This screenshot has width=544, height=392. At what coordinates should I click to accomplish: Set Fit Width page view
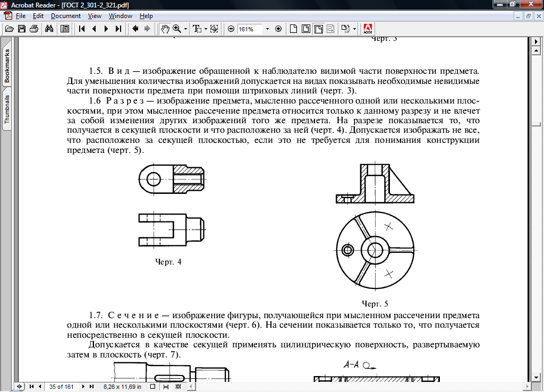319,29
